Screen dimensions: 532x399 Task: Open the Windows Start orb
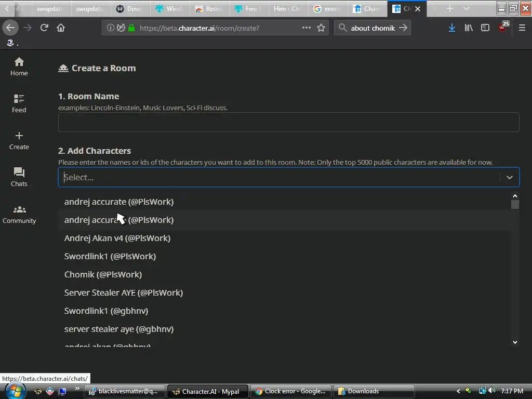(x=15, y=391)
